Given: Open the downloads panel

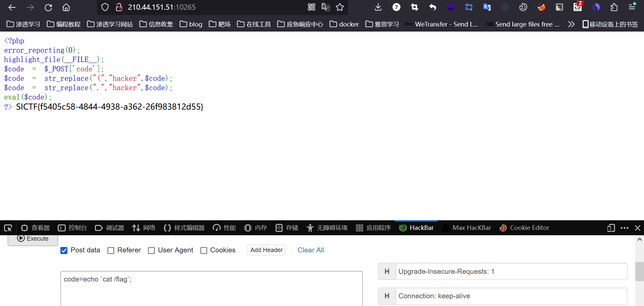Looking at the screenshot, I should [378, 7].
